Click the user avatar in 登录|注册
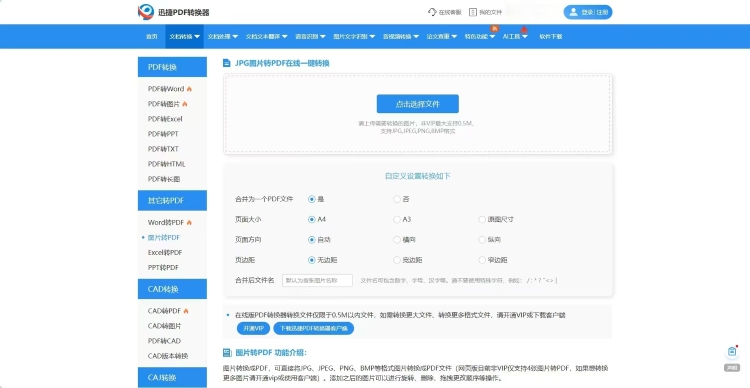 [573, 12]
